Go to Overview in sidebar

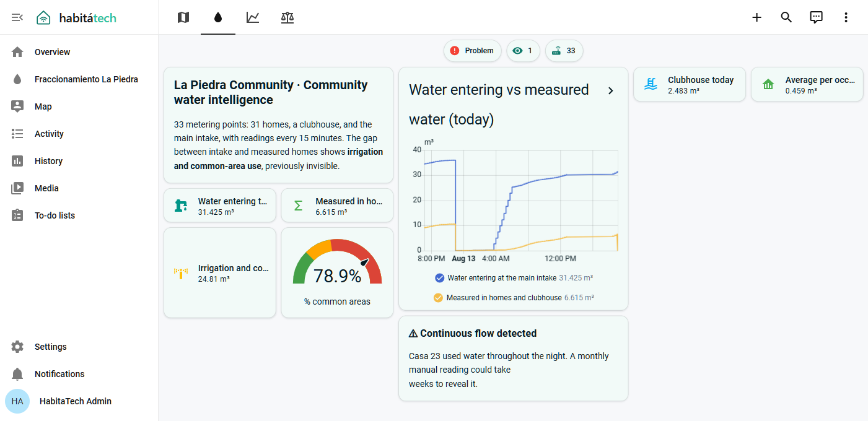(x=79, y=52)
